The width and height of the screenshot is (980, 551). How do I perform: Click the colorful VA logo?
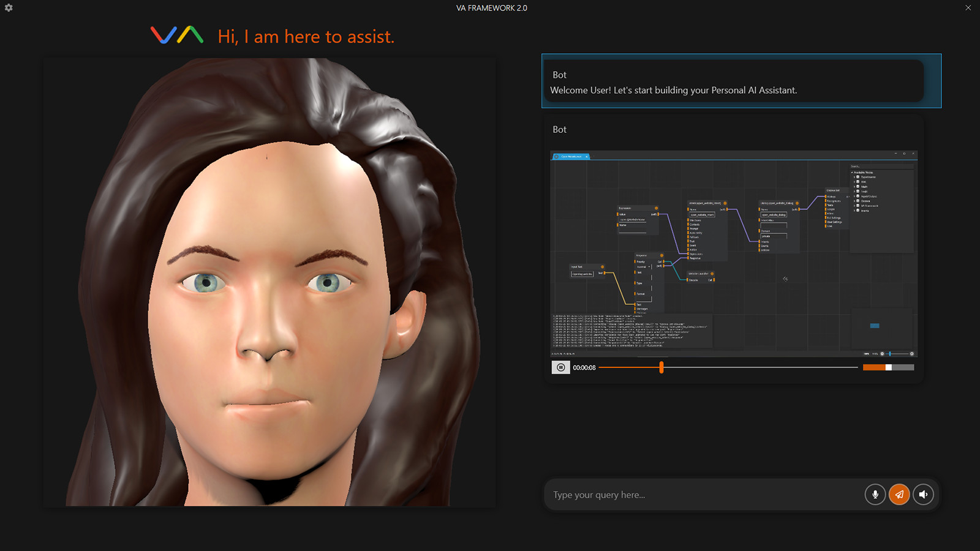pos(177,36)
